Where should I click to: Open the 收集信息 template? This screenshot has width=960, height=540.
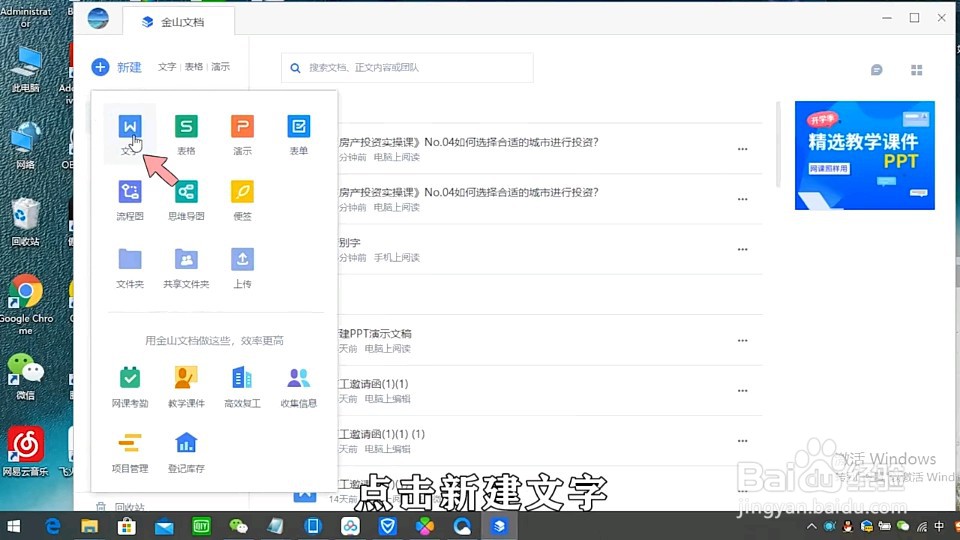click(299, 387)
